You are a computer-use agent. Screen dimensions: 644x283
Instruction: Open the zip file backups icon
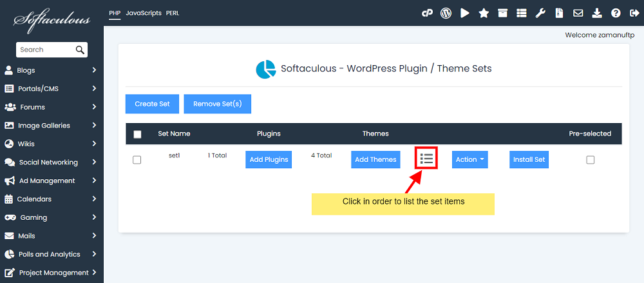pyautogui.click(x=558, y=13)
